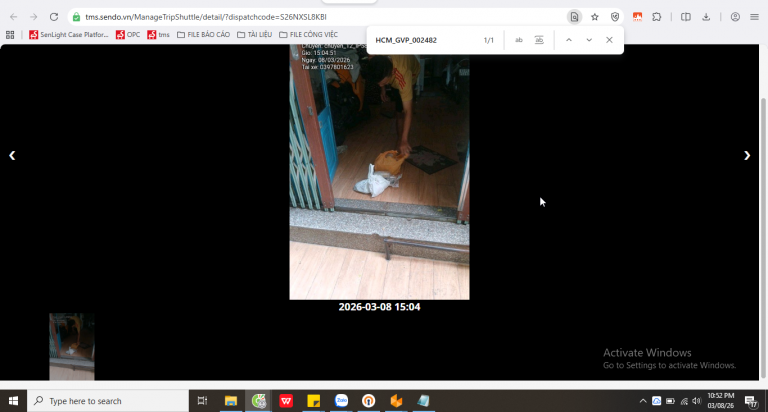Toggle whole word match in find bar
This screenshot has width=768, height=412.
(x=539, y=40)
